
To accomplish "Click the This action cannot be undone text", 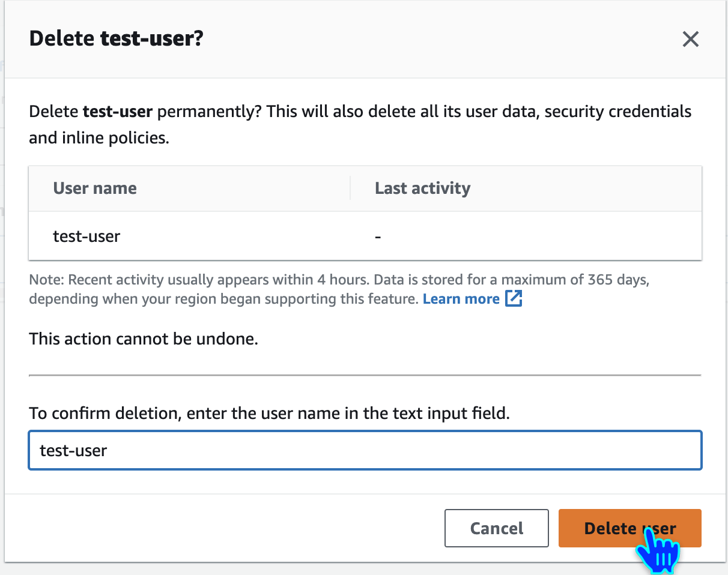I will (143, 339).
